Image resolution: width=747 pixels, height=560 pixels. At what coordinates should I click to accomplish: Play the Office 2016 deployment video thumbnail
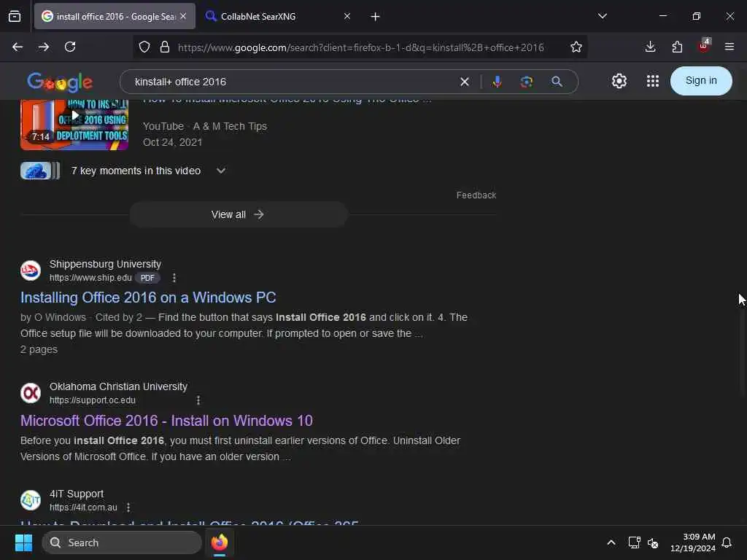[x=74, y=124]
